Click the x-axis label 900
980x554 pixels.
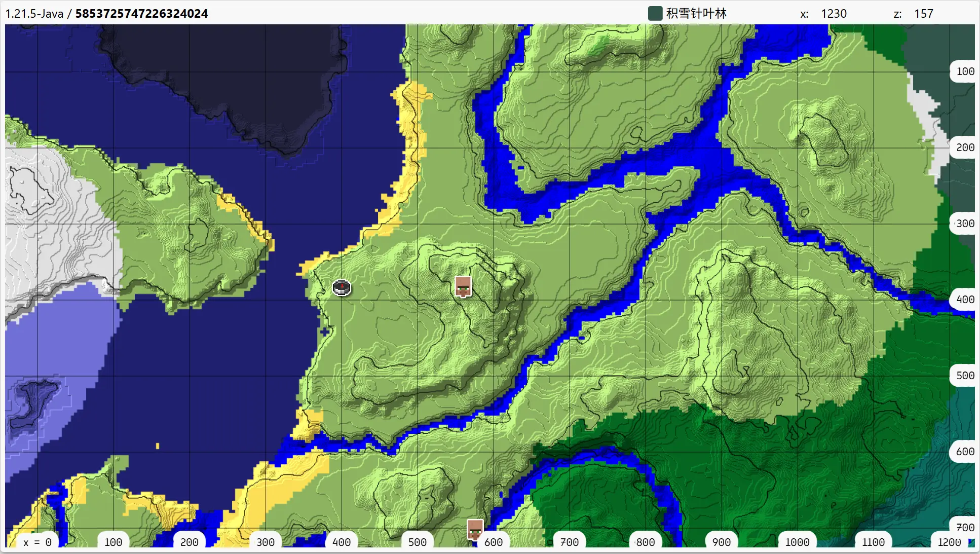coord(722,542)
